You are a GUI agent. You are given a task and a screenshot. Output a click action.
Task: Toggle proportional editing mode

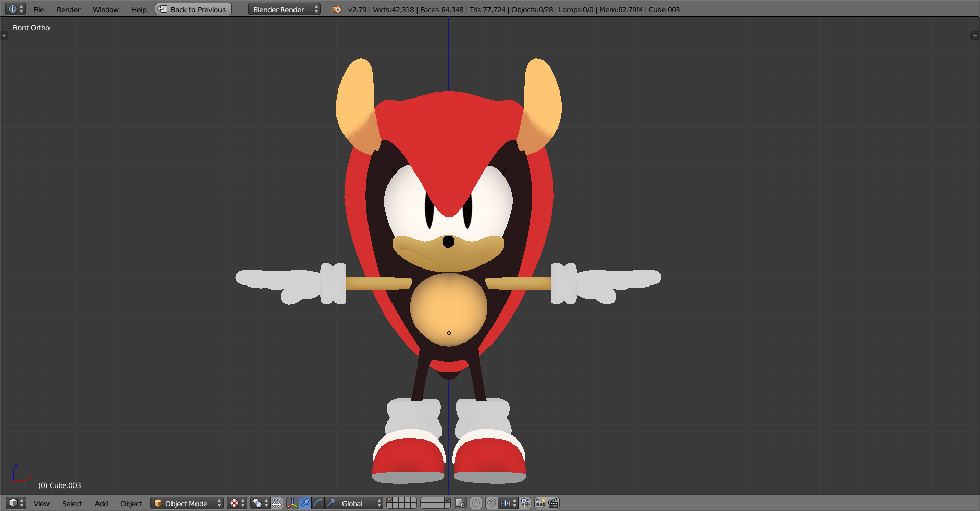click(476, 503)
